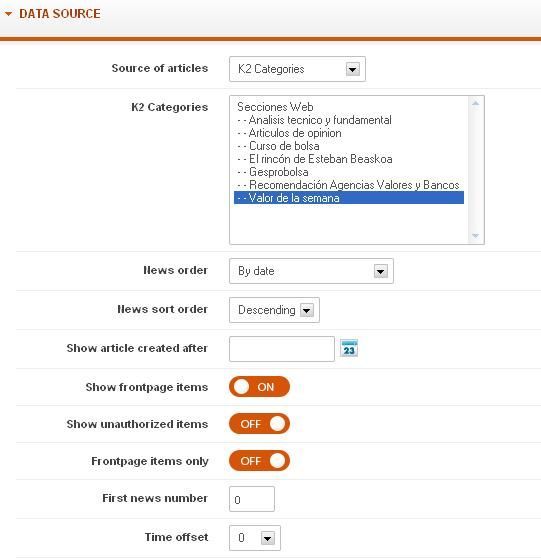Click the First news number field
This screenshot has width=541, height=559.
click(252, 499)
